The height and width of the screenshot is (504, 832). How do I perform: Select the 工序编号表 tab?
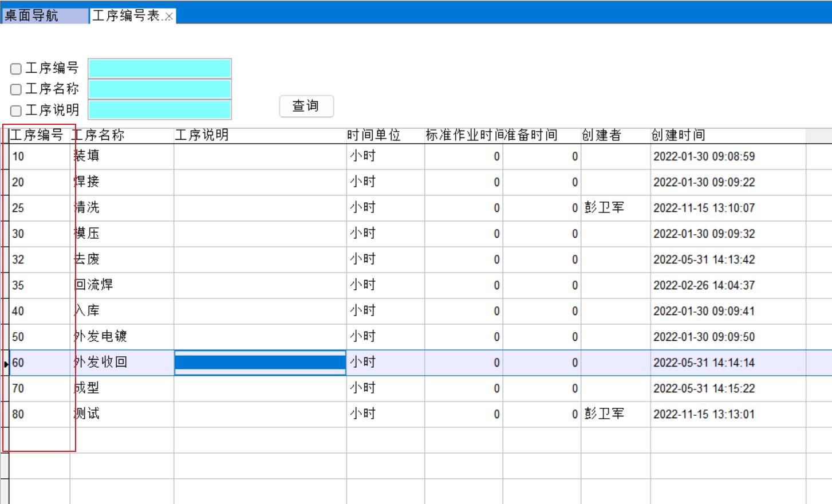click(x=126, y=16)
